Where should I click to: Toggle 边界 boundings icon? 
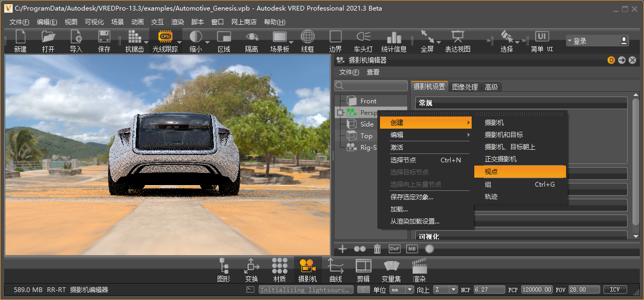pos(336,37)
